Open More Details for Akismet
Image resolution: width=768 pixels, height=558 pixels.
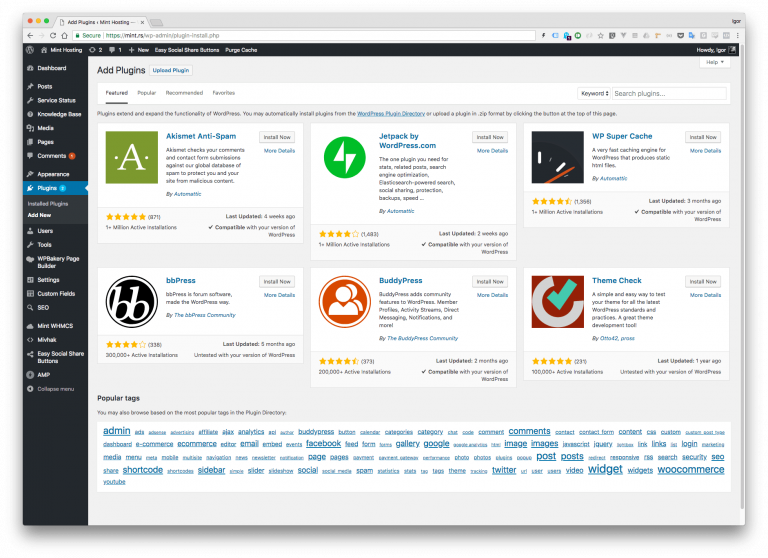pos(279,151)
